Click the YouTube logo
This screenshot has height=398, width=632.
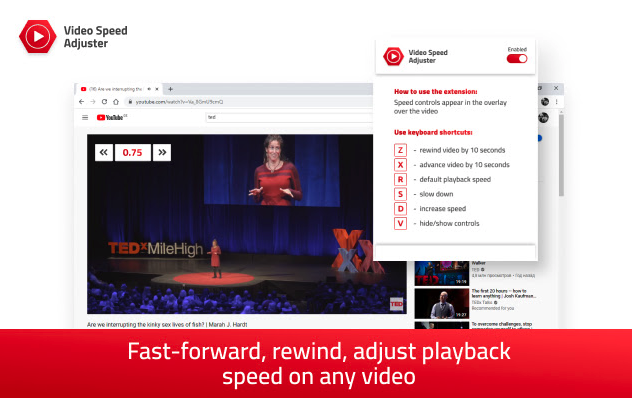click(112, 117)
